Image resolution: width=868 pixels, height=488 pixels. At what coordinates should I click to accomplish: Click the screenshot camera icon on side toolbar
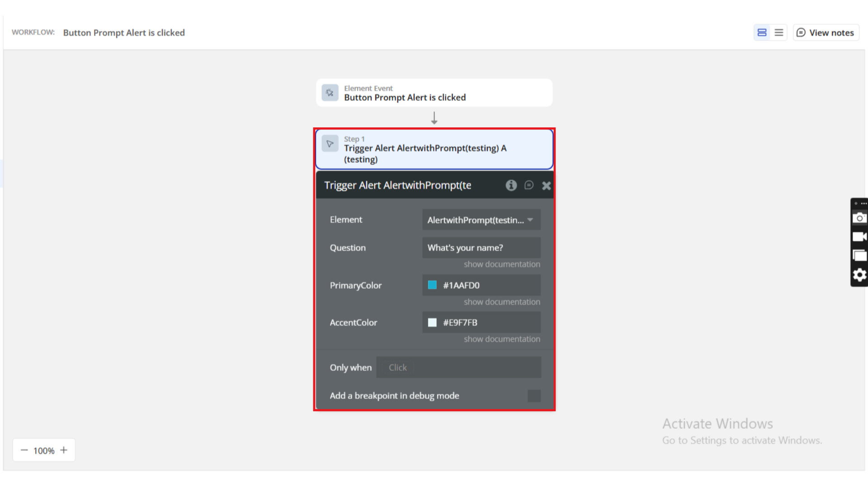coord(859,218)
